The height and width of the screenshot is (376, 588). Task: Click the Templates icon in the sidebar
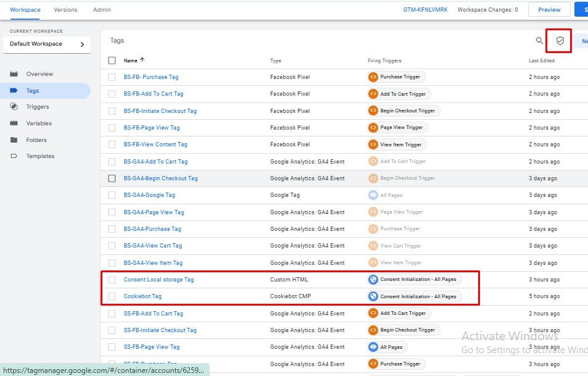click(14, 156)
